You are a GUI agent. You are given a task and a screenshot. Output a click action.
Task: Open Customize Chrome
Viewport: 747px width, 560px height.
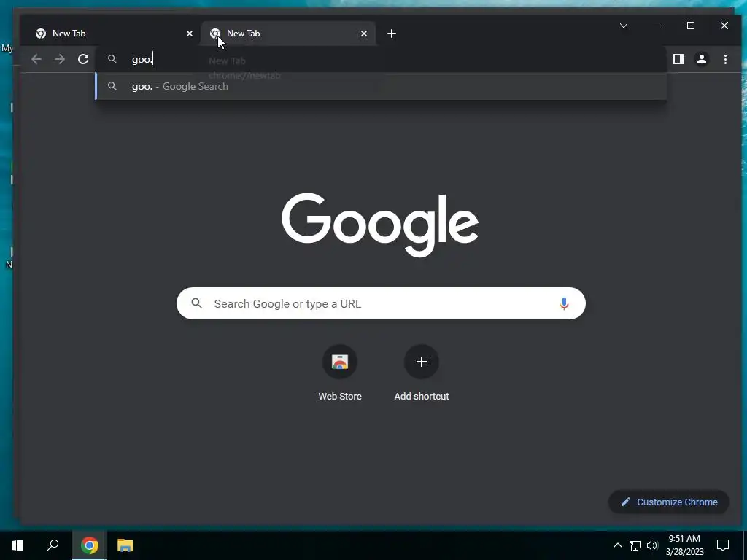pos(669,502)
